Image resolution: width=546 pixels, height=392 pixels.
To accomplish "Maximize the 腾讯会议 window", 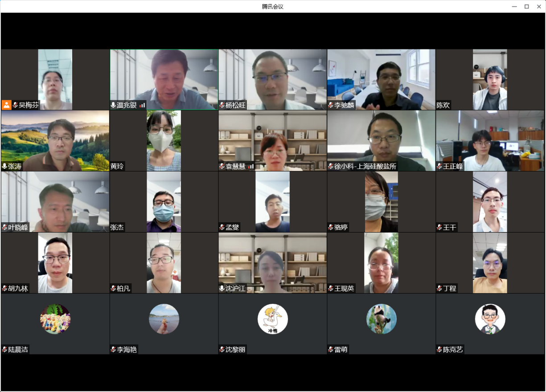I will coord(526,6).
